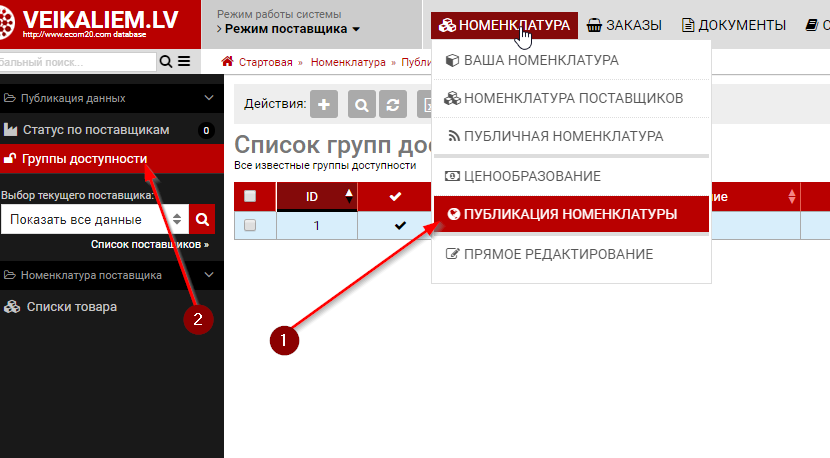
Task: Click the refresh action icon
Action: pyautogui.click(x=395, y=104)
